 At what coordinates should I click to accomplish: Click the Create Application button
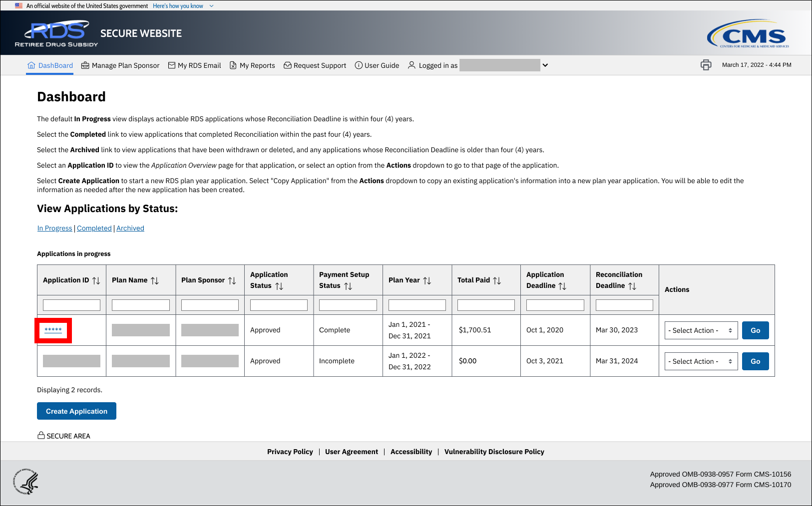pos(76,411)
